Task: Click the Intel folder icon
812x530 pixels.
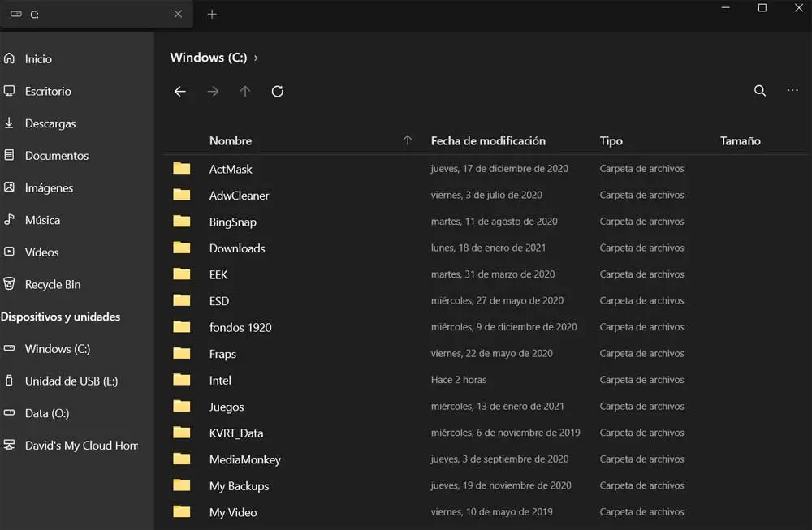Action: coord(181,379)
